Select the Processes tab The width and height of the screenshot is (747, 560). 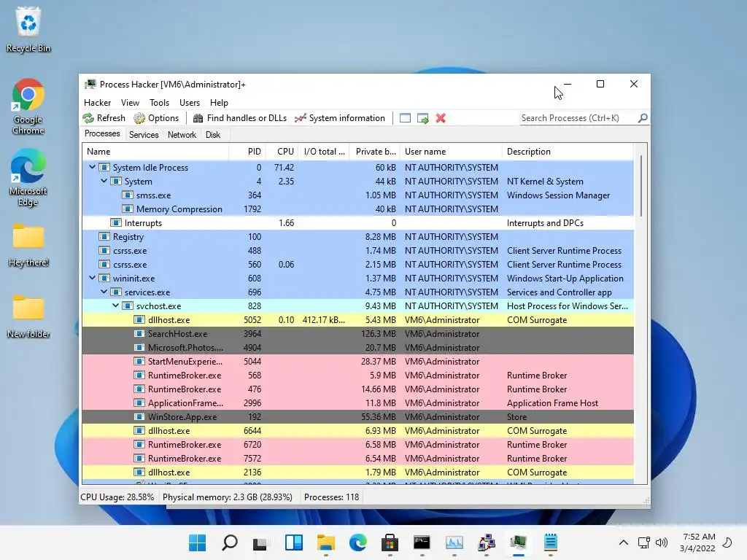[102, 134]
